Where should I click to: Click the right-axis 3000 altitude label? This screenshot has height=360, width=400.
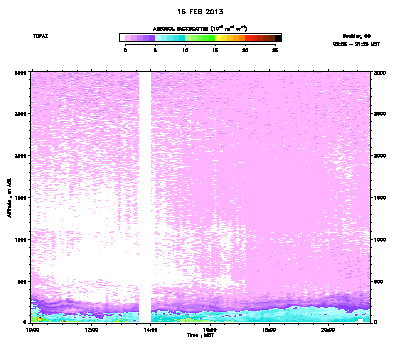click(380, 73)
